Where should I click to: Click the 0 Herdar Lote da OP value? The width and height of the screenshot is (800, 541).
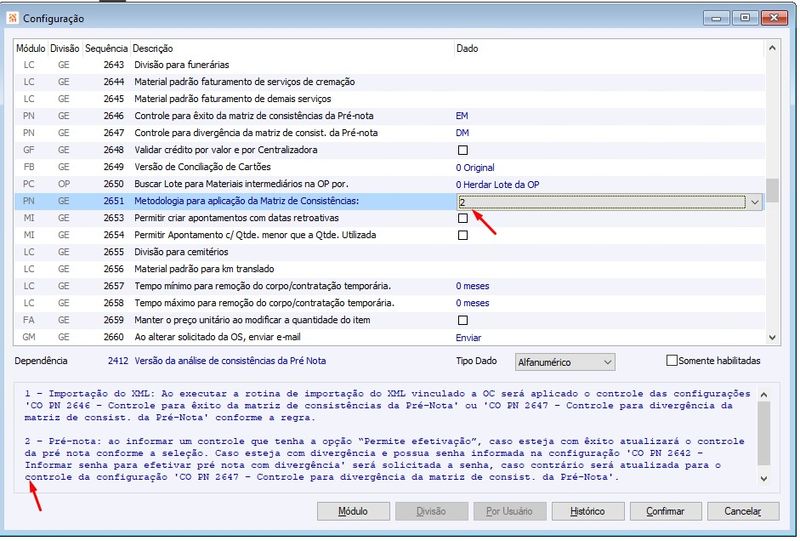point(497,185)
